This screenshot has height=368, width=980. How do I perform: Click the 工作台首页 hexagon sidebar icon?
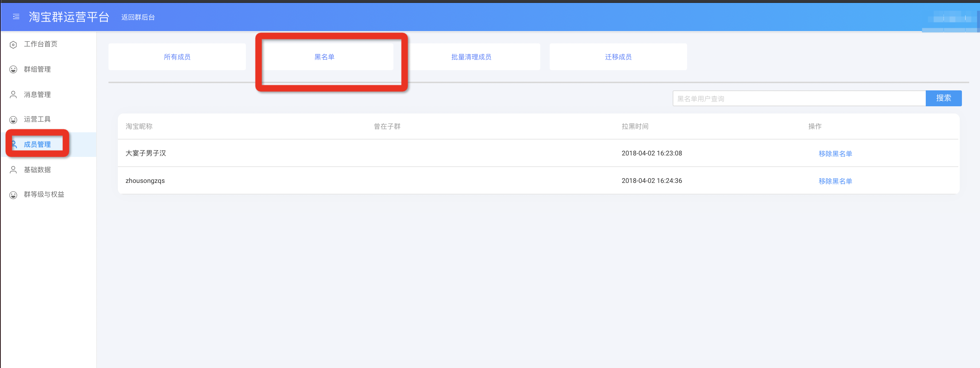pyautogui.click(x=13, y=44)
